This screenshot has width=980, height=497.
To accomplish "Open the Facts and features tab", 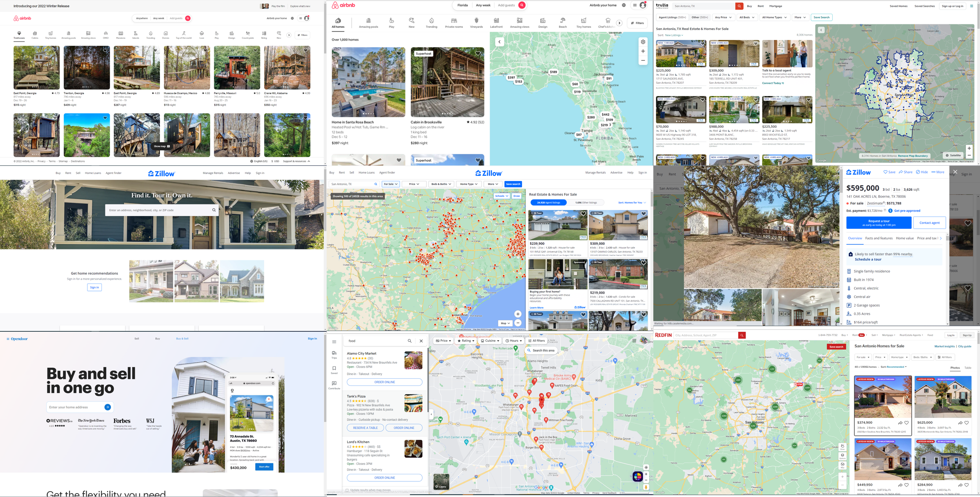I will pos(878,238).
